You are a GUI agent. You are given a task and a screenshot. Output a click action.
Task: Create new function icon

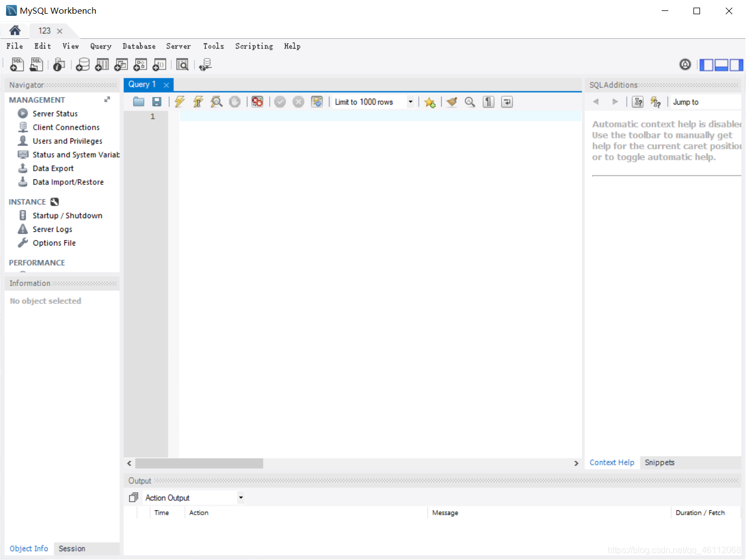(x=159, y=65)
